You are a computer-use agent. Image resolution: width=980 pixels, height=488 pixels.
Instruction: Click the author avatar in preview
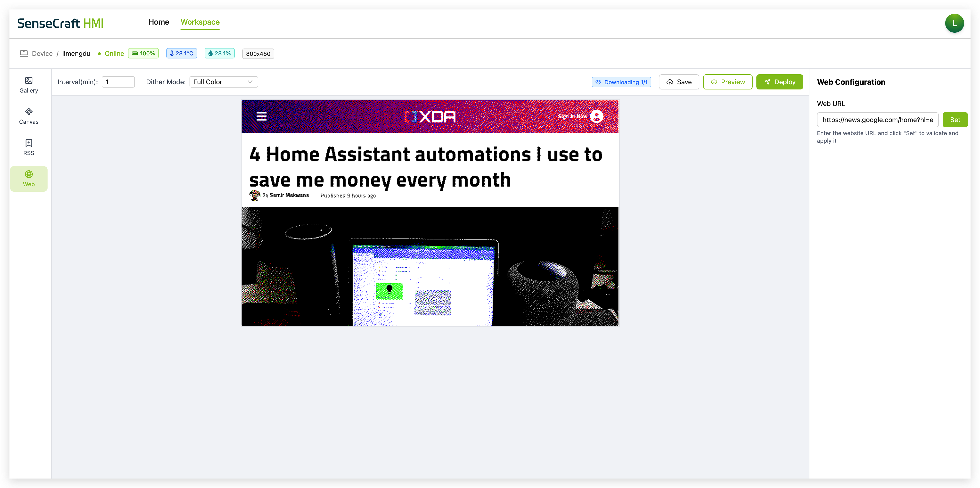(x=255, y=195)
